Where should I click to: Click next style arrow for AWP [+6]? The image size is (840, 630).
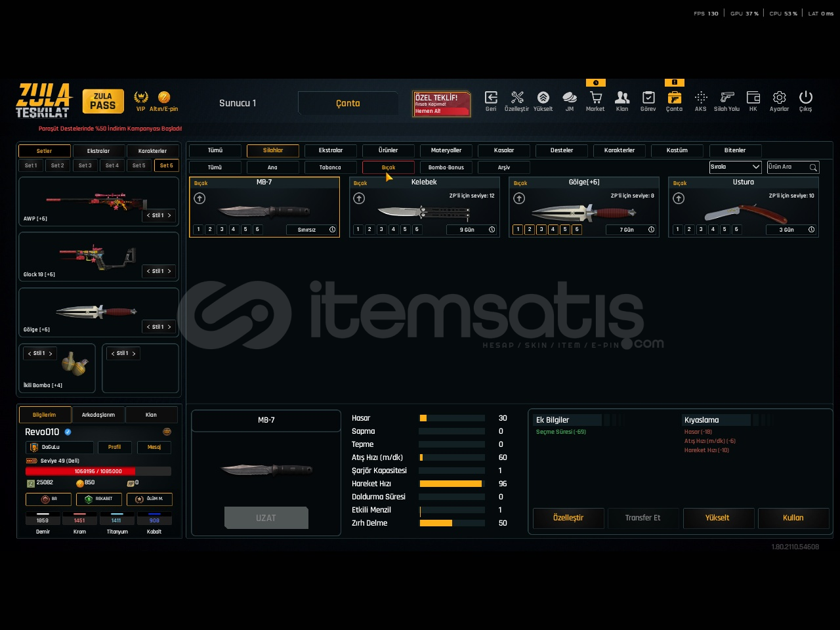[x=169, y=215]
